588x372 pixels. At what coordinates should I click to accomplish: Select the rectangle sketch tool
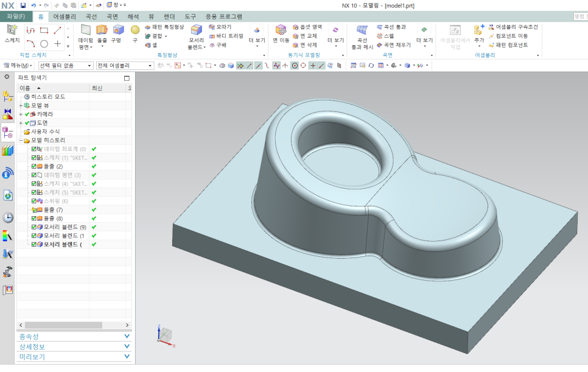tap(44, 30)
